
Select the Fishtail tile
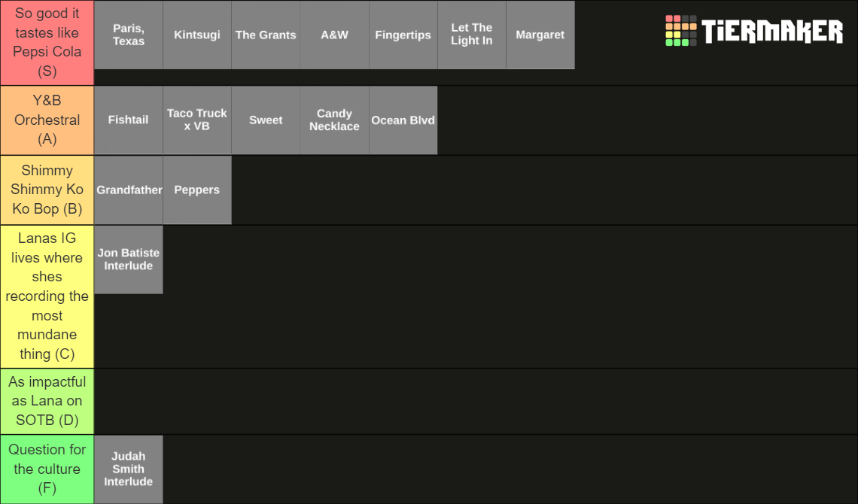pyautogui.click(x=129, y=120)
